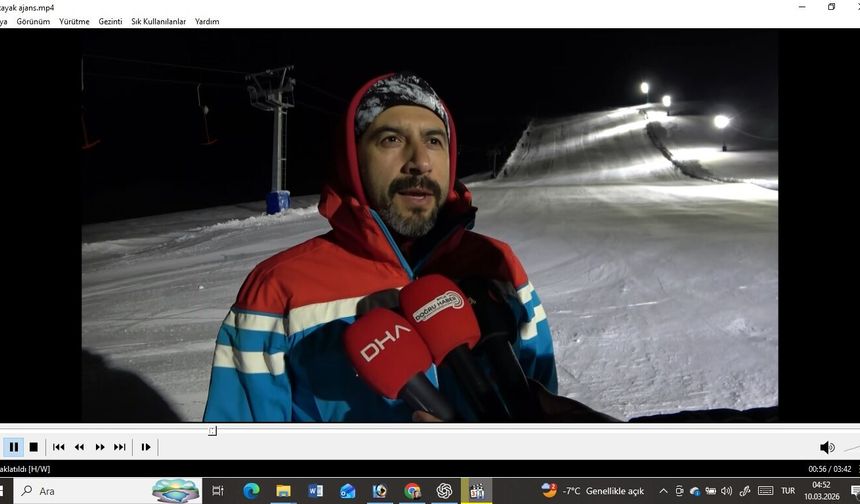Open Task View on the taskbar
Screen dimensions: 860x504
218,491
